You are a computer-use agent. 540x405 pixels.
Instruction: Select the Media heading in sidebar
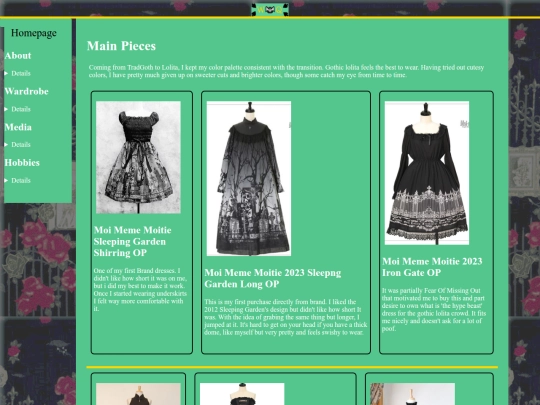click(18, 127)
